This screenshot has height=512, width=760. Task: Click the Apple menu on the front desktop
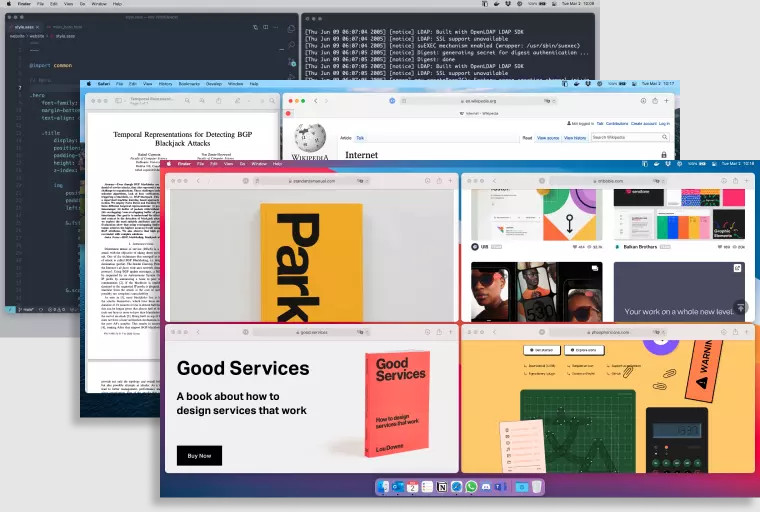pyautogui.click(x=169, y=164)
